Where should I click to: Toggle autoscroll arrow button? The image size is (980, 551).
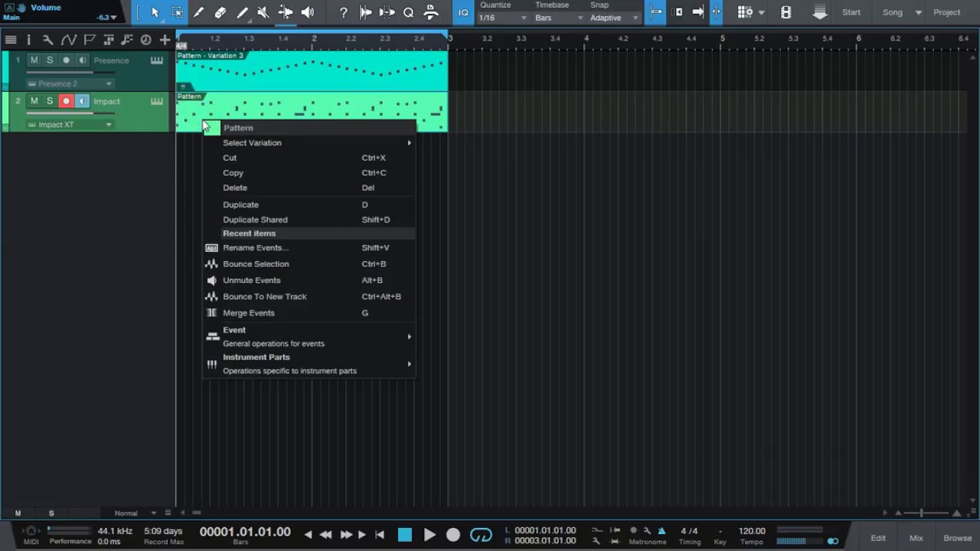point(697,12)
